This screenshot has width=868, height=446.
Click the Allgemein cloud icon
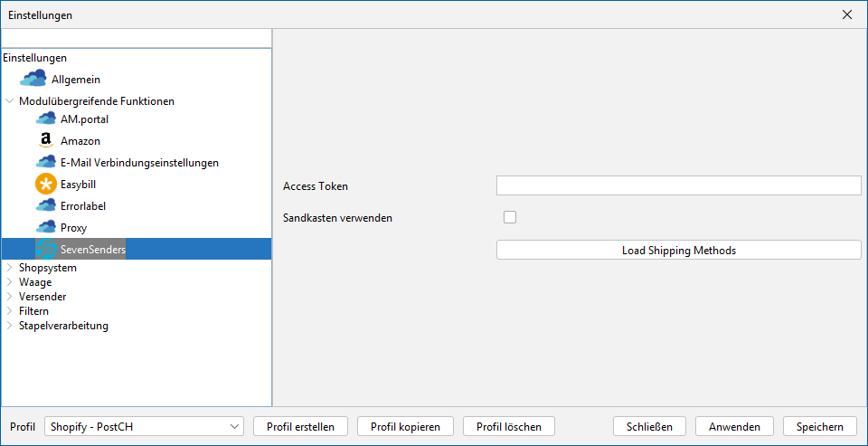tap(33, 80)
